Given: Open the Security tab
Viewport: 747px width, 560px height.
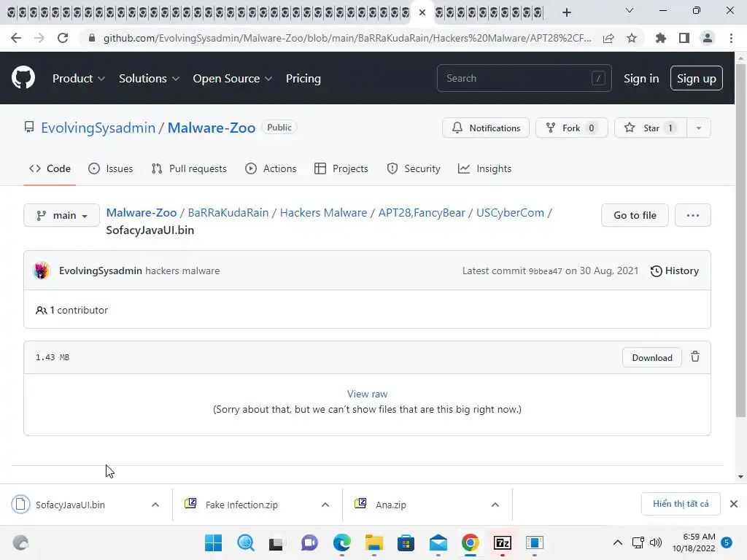Looking at the screenshot, I should click(x=414, y=168).
